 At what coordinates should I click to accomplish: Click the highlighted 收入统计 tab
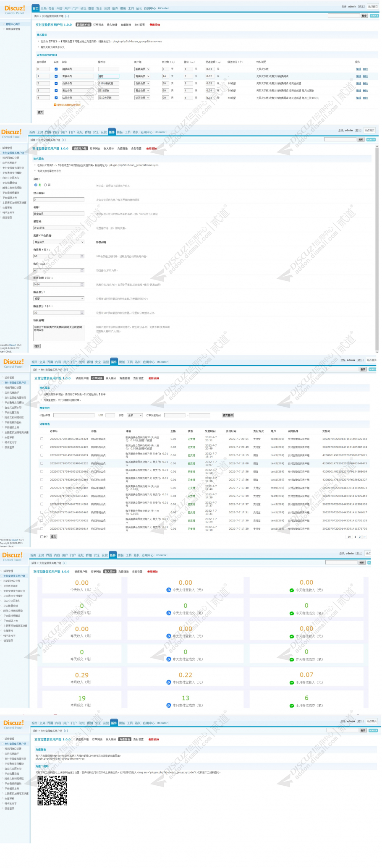click(110, 572)
